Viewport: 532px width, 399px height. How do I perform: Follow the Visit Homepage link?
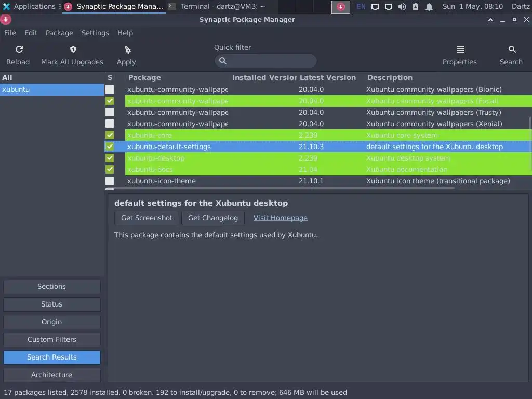click(280, 218)
